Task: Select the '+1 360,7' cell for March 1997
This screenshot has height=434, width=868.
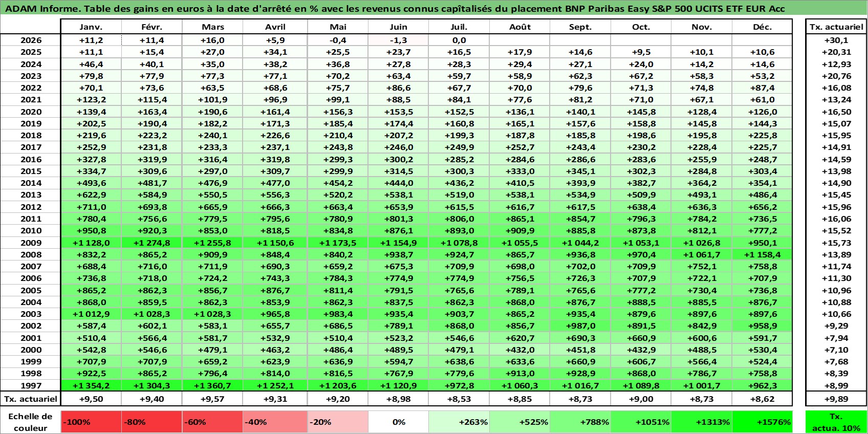Action: coord(212,385)
